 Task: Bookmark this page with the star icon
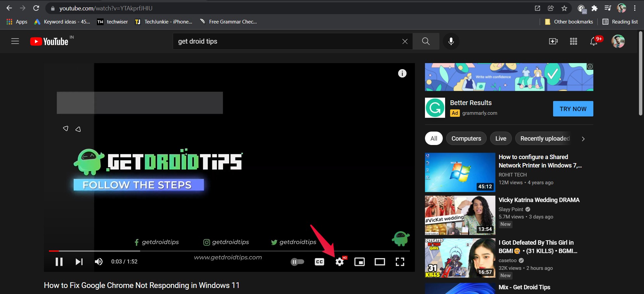coord(564,8)
